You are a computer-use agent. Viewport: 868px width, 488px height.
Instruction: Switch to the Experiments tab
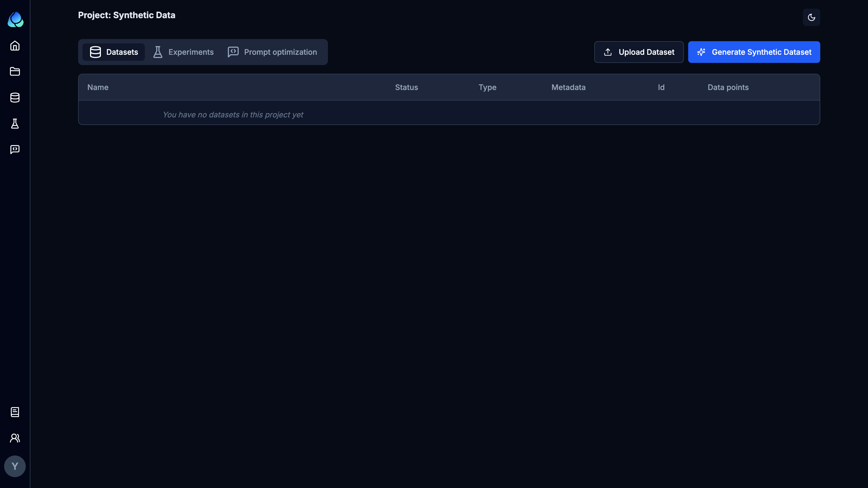pyautogui.click(x=183, y=52)
